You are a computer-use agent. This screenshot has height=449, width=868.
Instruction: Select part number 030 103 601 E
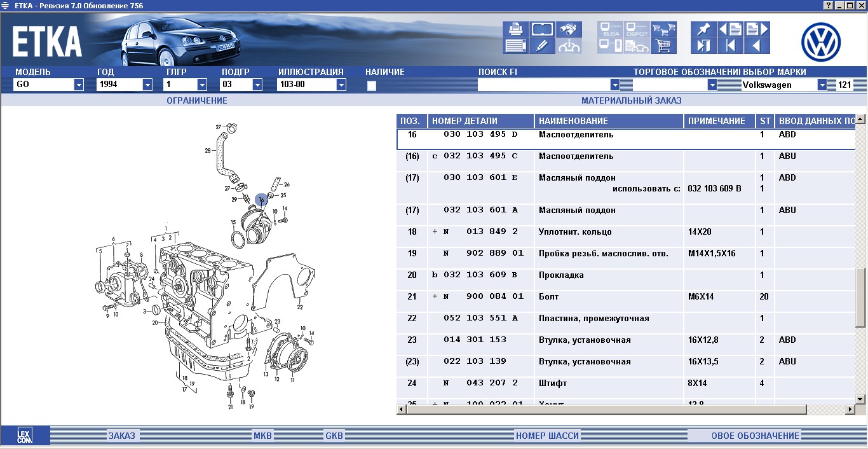(x=480, y=177)
